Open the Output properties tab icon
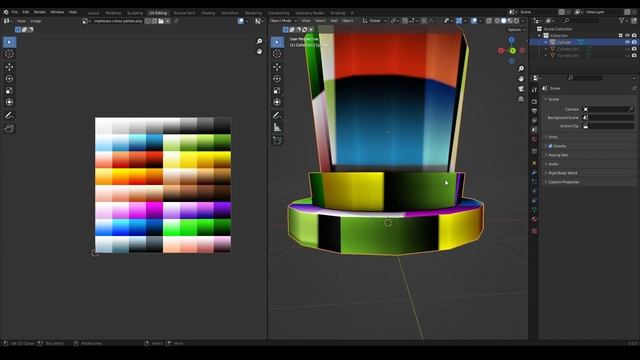The height and width of the screenshot is (360, 640). (534, 111)
